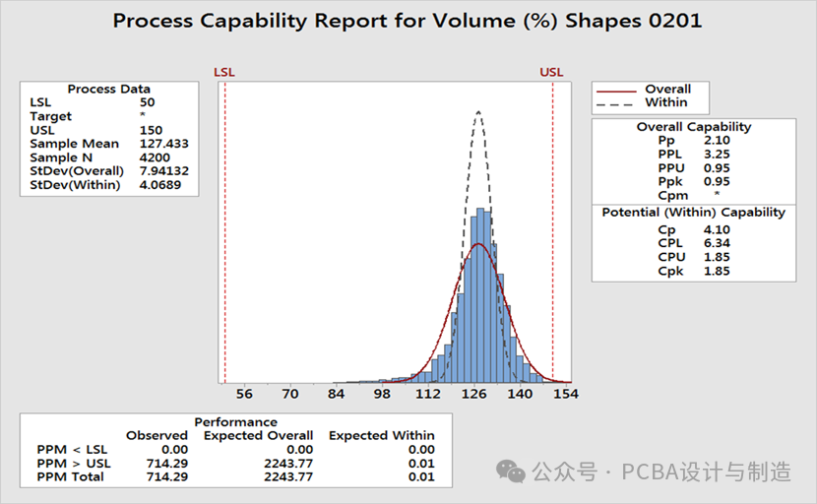This screenshot has width=817, height=504.
Task: Click the PPM Total expected overall value 2243.77
Action: [288, 476]
